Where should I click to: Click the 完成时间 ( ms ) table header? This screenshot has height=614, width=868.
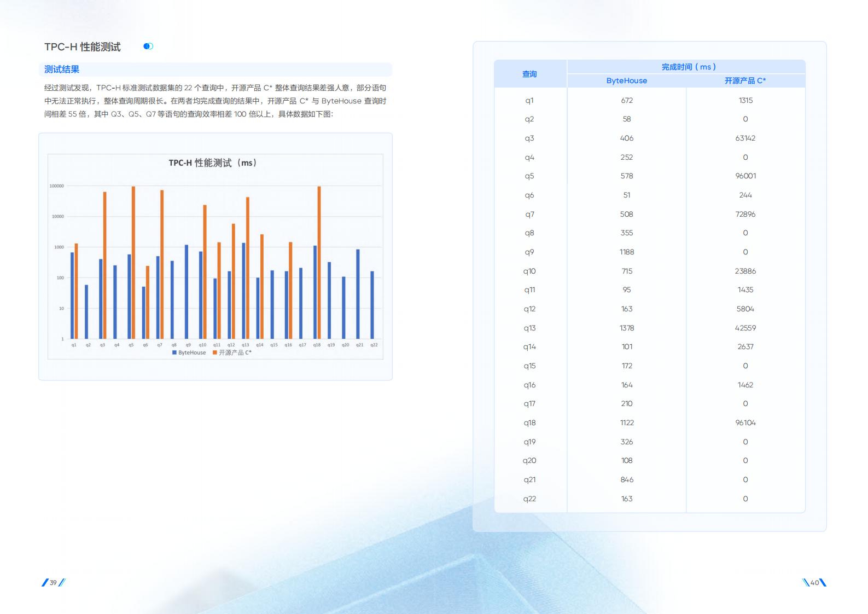[x=689, y=67]
